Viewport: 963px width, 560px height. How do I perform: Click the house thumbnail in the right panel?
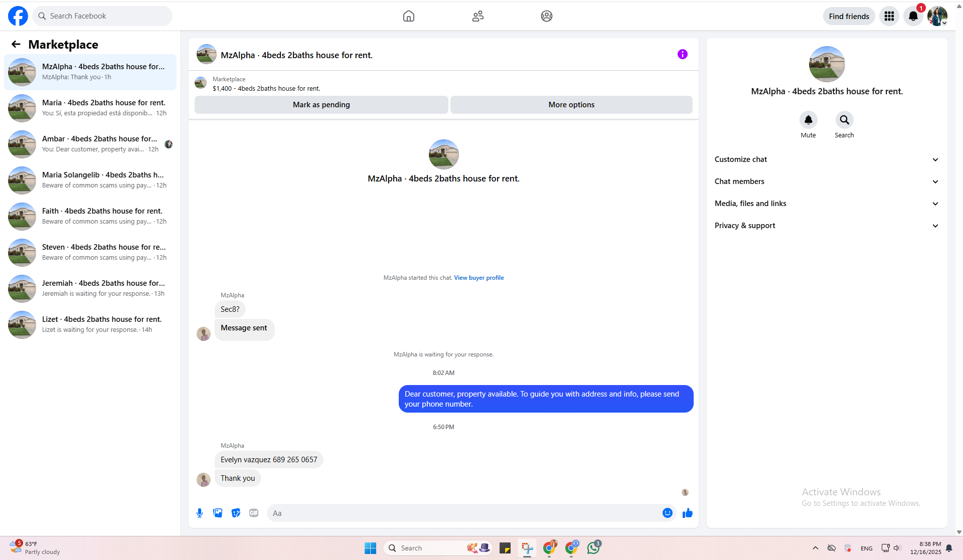(827, 64)
